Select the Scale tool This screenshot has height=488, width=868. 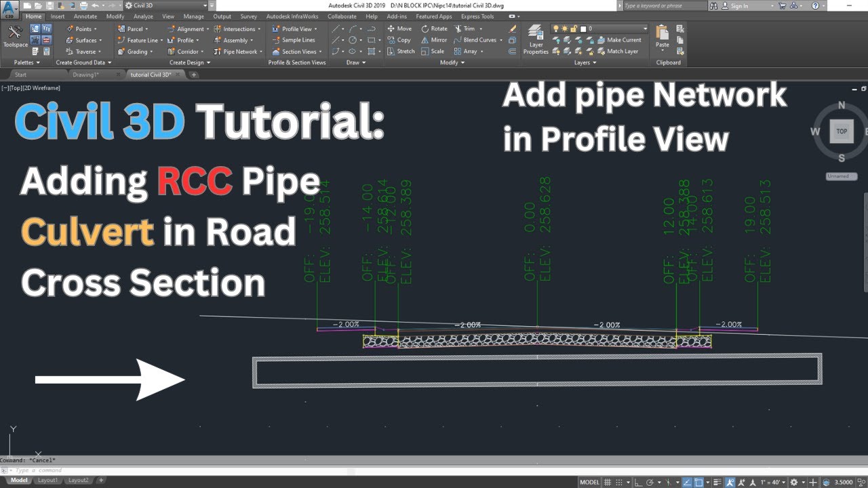pos(433,51)
